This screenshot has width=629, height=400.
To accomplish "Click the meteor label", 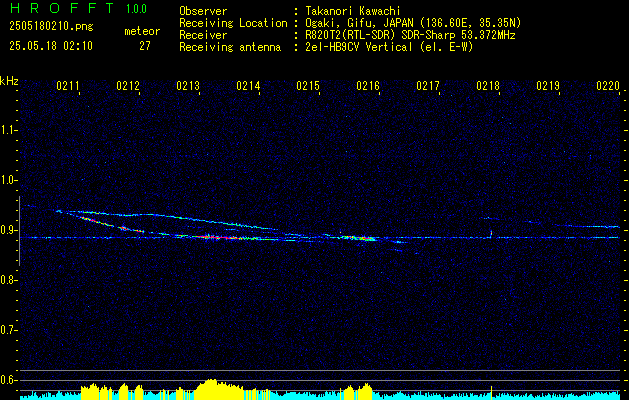I will pyautogui.click(x=142, y=31).
